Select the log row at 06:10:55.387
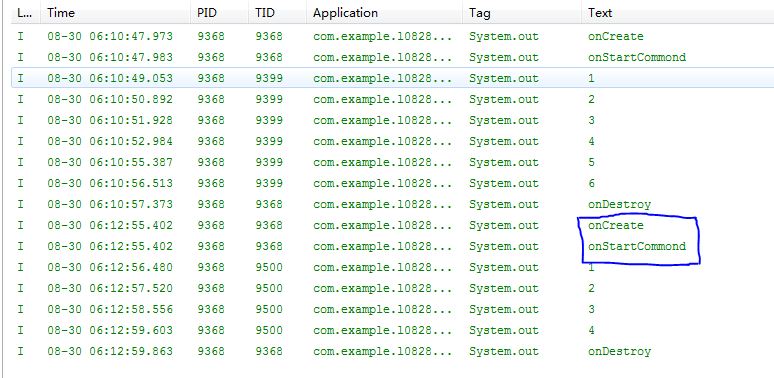Screen dimensions: 774x378 tap(393, 162)
